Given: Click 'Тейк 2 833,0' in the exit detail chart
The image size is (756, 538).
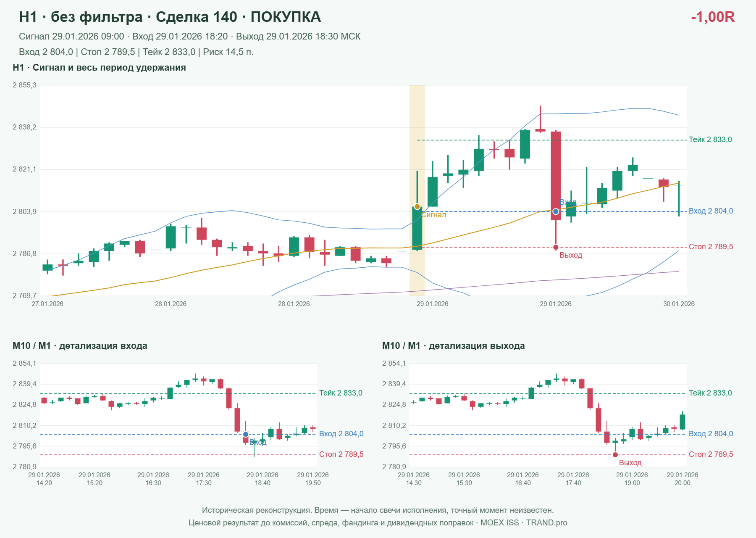Looking at the screenshot, I should click(710, 393).
